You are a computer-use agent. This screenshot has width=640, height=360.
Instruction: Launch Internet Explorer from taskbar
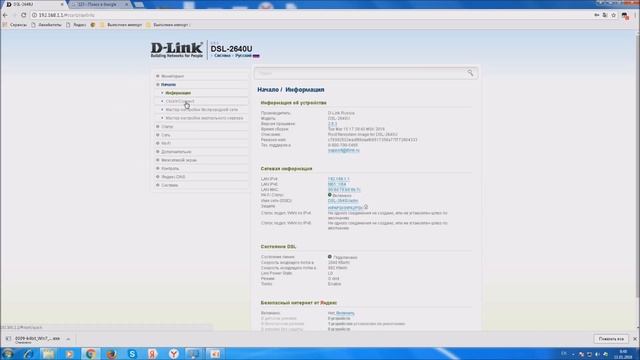coord(28,353)
